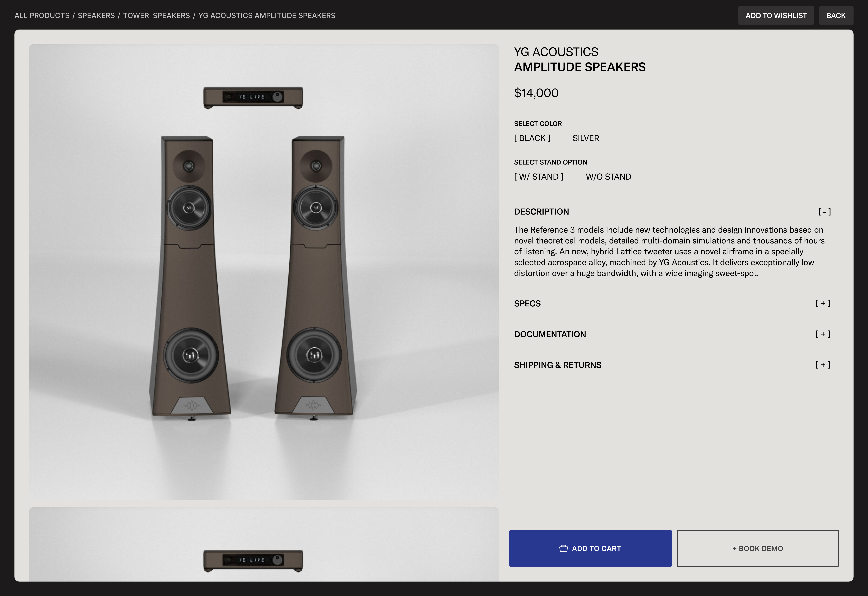Choose the W/ Stand option
868x596 pixels.
tap(539, 177)
